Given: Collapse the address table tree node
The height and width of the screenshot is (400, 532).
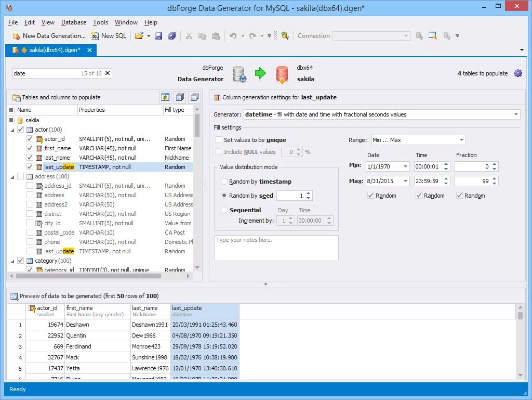Looking at the screenshot, I should click(x=12, y=176).
